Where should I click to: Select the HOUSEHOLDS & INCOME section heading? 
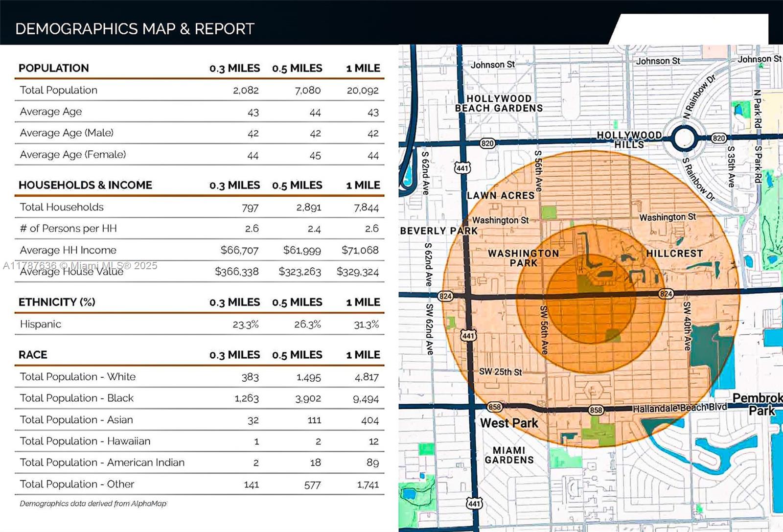tap(85, 185)
